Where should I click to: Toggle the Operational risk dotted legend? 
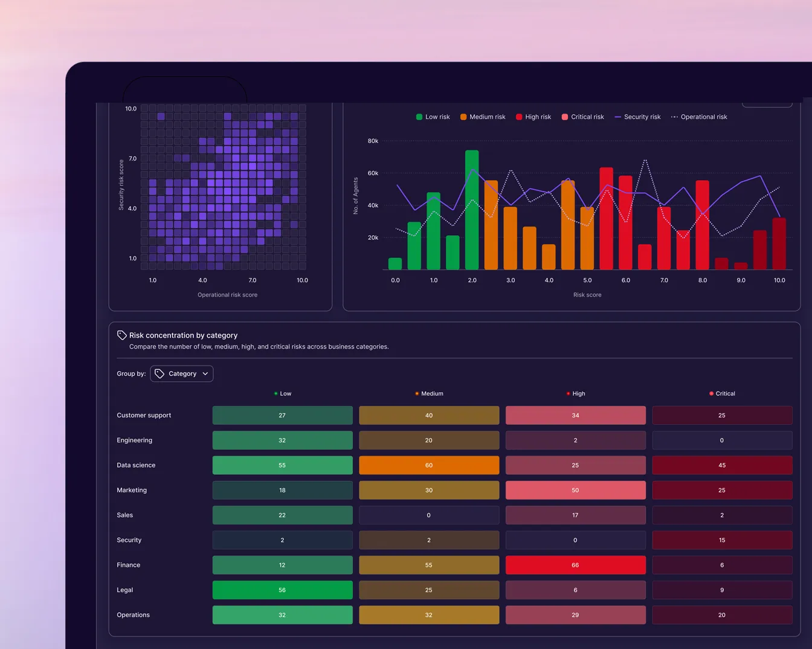[699, 117]
